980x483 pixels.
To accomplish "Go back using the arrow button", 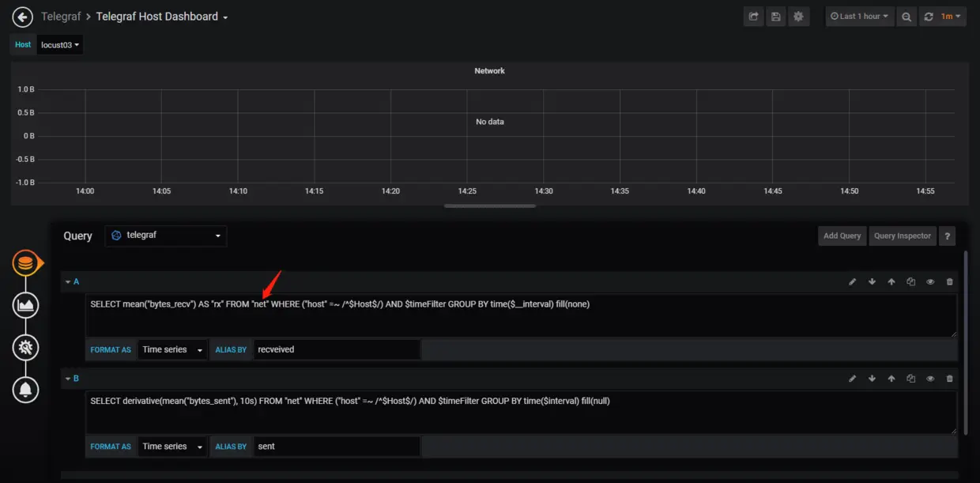I will click(x=22, y=17).
